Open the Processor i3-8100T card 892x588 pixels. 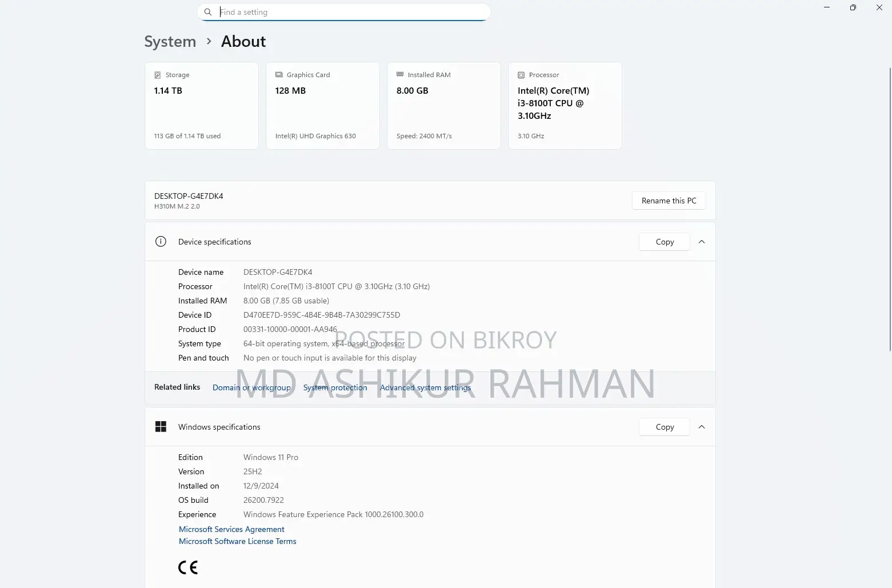tap(565, 106)
